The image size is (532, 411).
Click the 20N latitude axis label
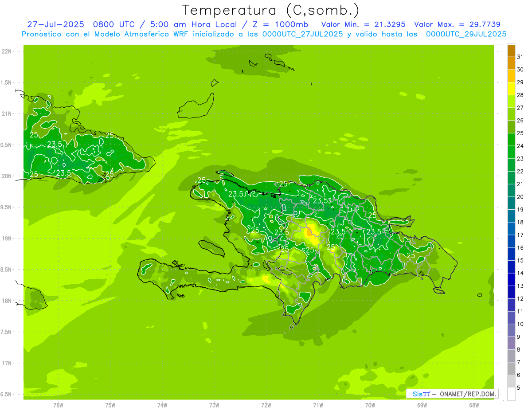tap(7, 176)
